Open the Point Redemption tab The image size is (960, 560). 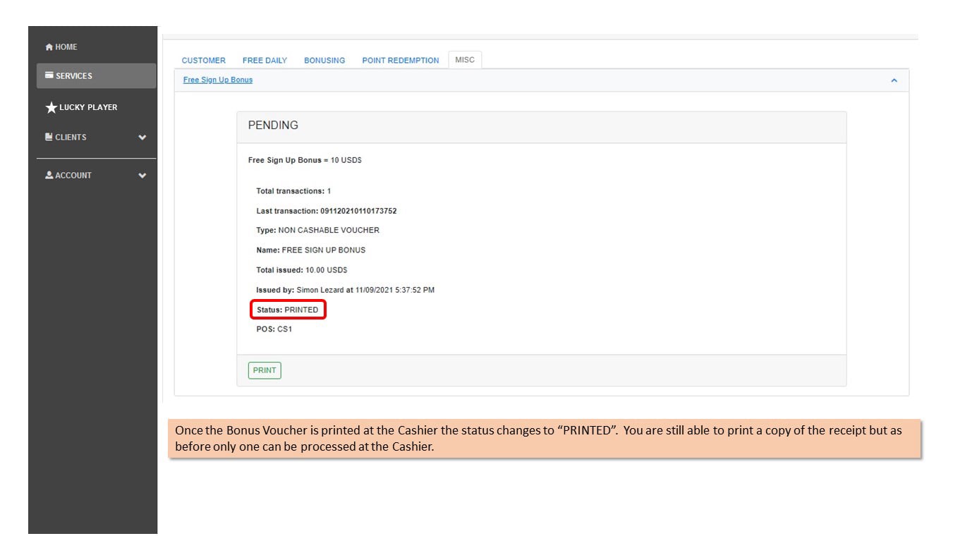[x=401, y=61]
